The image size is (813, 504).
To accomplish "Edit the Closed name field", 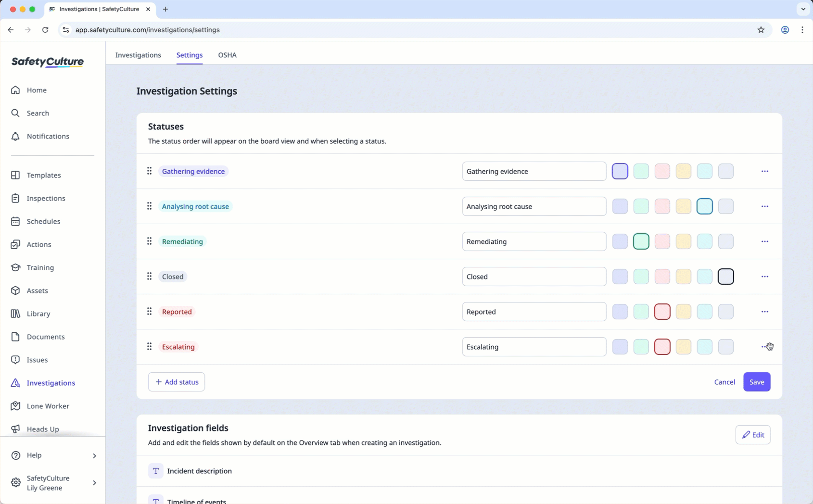I will [534, 277].
